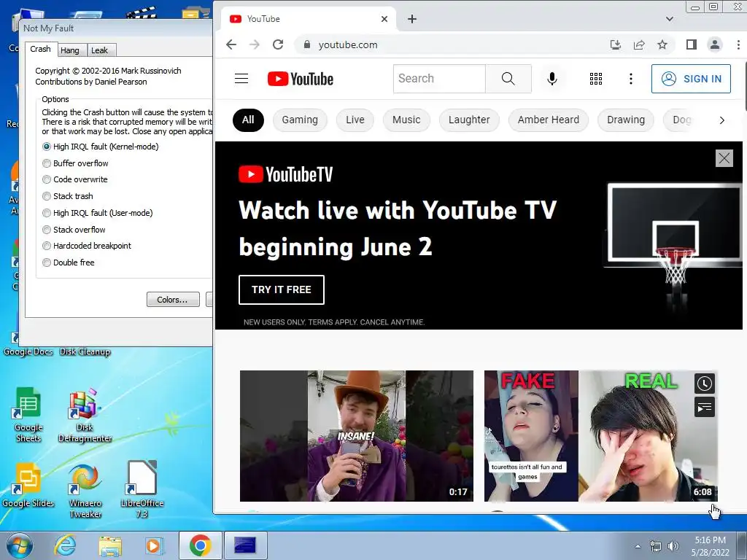This screenshot has width=747, height=560.
Task: Open the INSANE! 0:17 video thumbnail
Action: tap(356, 436)
